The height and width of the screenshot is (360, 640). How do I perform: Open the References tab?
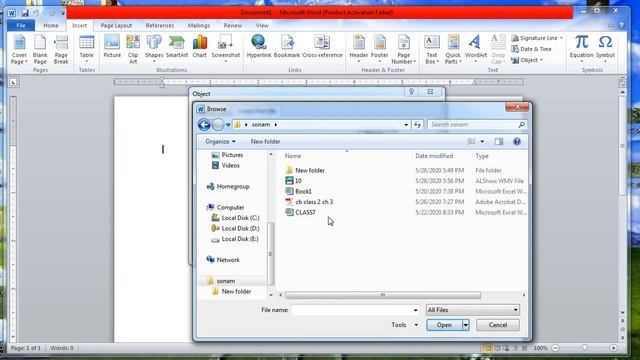[160, 25]
